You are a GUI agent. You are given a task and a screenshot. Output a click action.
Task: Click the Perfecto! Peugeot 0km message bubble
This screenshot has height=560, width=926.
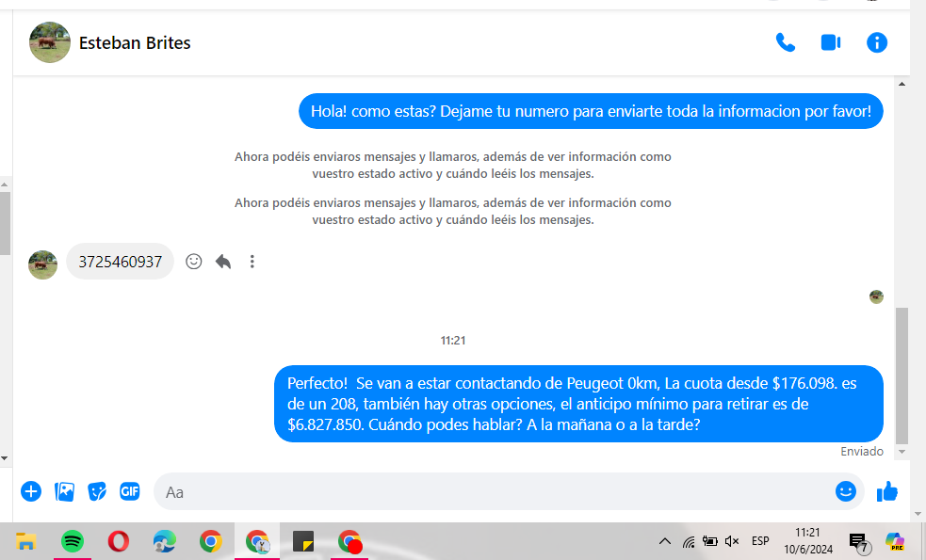coord(578,404)
